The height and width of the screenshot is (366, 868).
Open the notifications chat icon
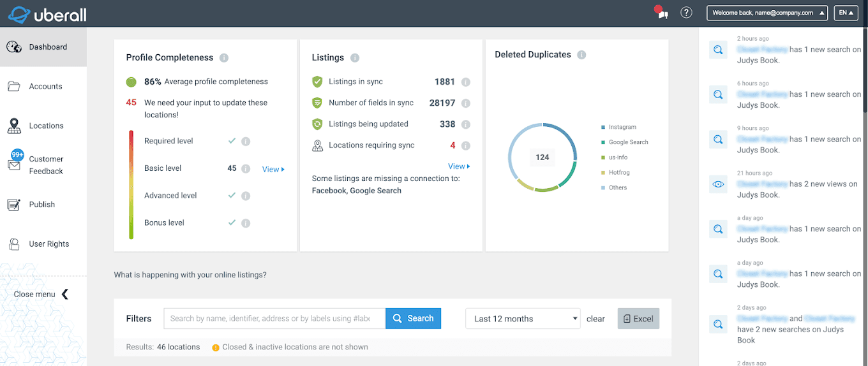[x=661, y=12]
